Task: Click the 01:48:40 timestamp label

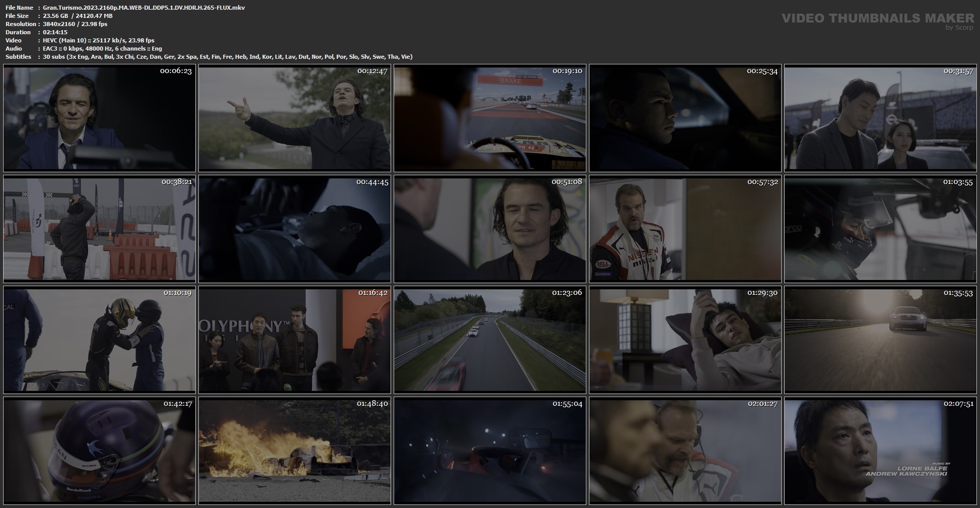Action: click(372, 404)
